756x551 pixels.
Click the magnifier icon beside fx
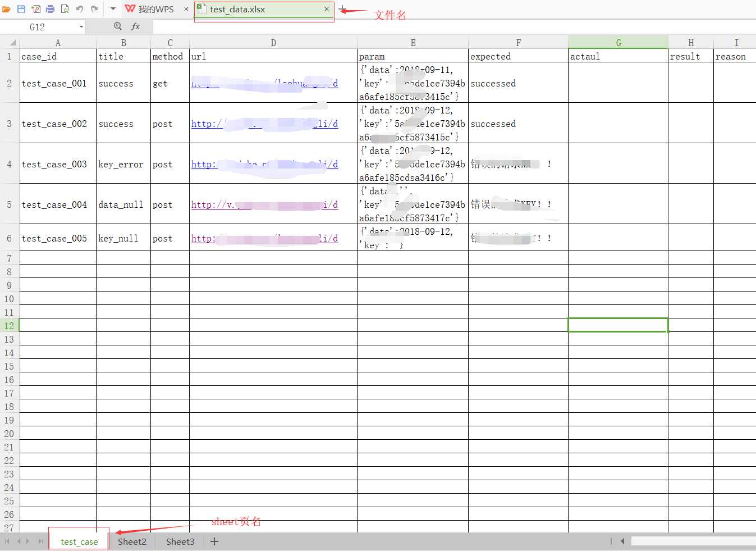coord(118,26)
